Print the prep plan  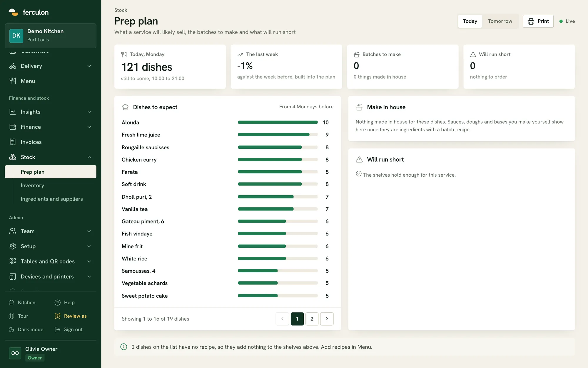538,21
